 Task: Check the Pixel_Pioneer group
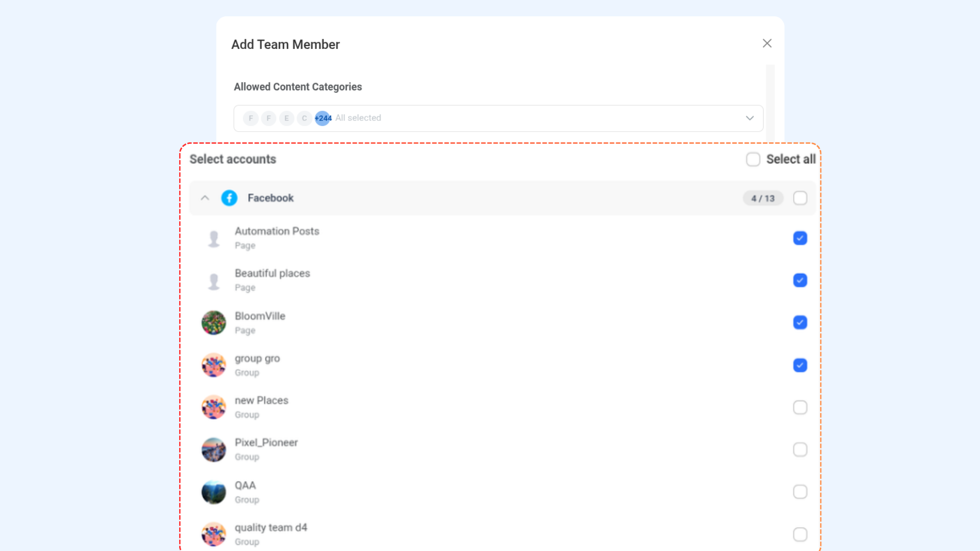(800, 449)
